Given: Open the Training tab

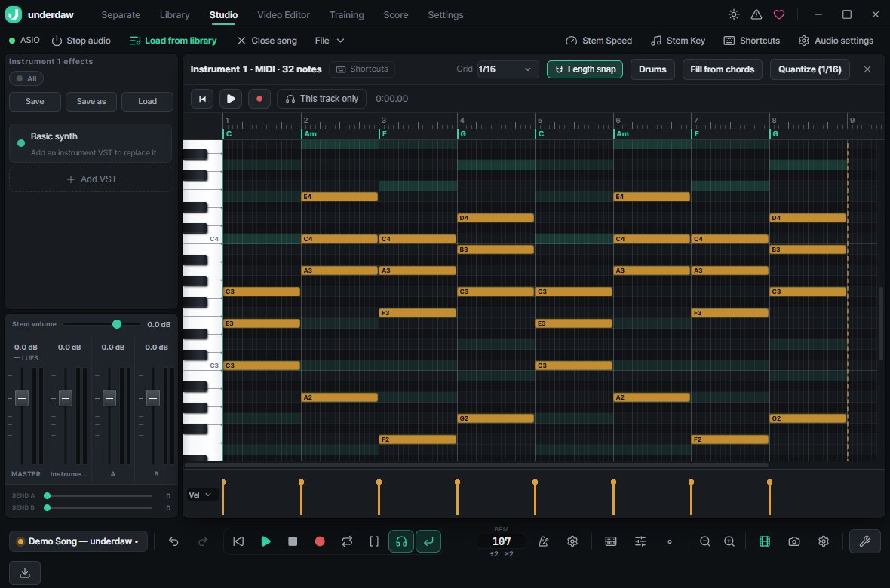Looking at the screenshot, I should (x=346, y=15).
